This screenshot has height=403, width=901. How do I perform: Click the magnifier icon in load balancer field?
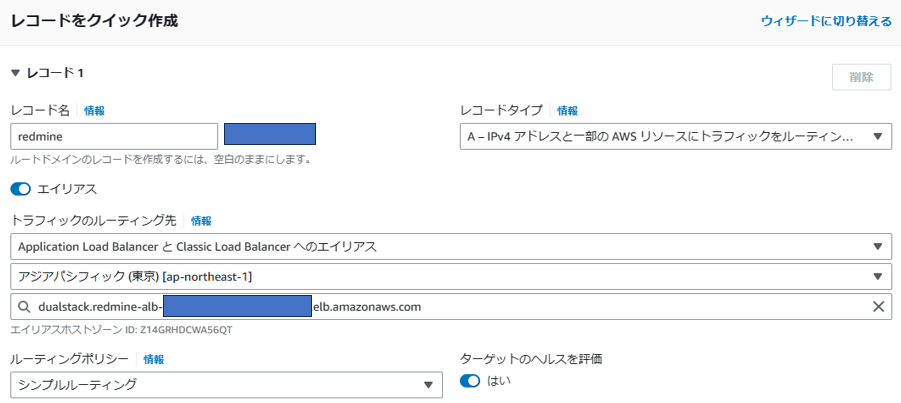click(24, 307)
